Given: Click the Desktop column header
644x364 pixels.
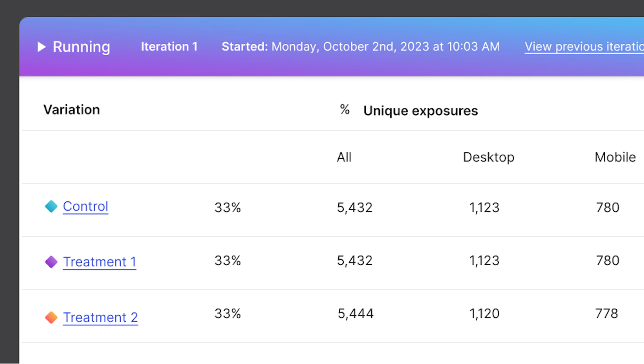Looking at the screenshot, I should pos(488,157).
